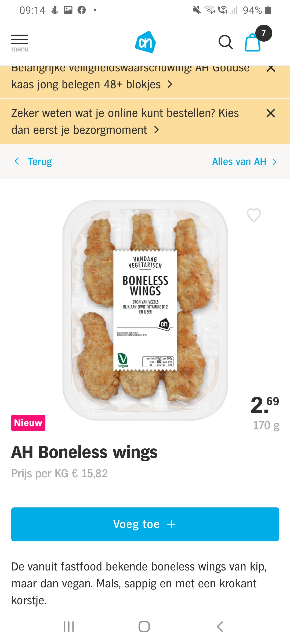View the Boneless Wings product image
The width and height of the screenshot is (290, 644).
pos(145,310)
